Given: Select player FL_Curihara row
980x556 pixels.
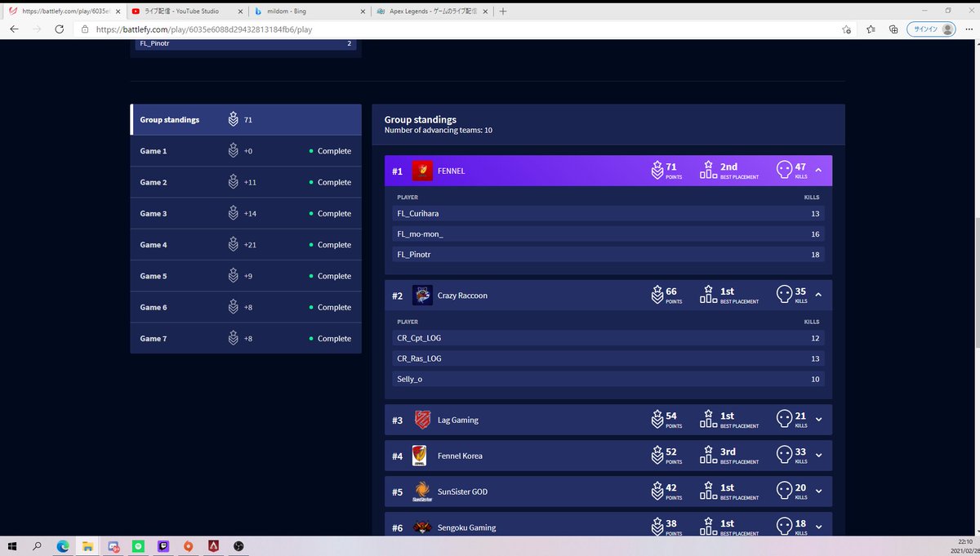Looking at the screenshot, I should pyautogui.click(x=608, y=213).
